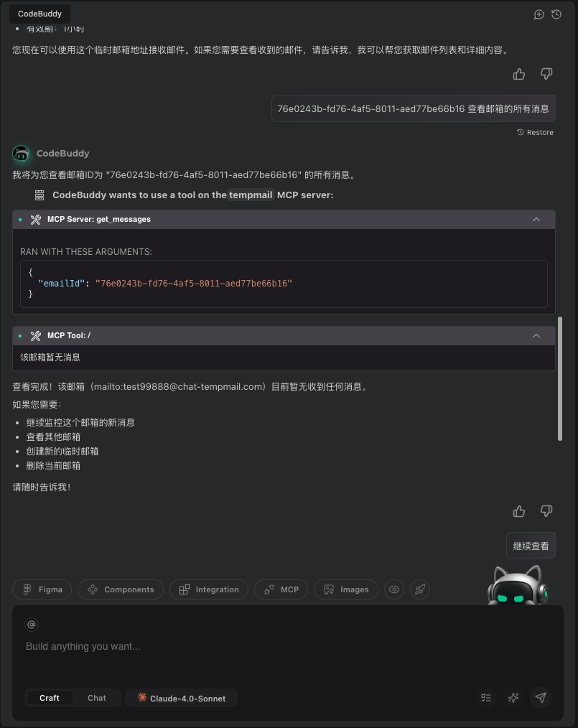Collapse the MCP Server get_messages panel
This screenshot has height=728, width=578.
(x=536, y=220)
